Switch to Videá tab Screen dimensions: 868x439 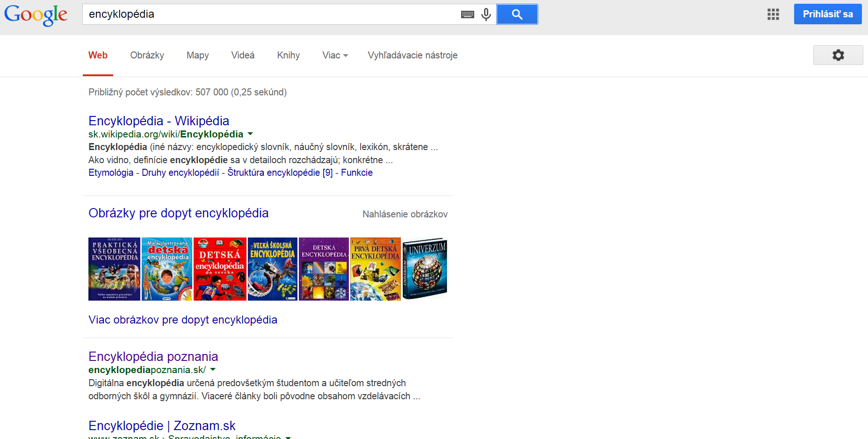tap(243, 55)
